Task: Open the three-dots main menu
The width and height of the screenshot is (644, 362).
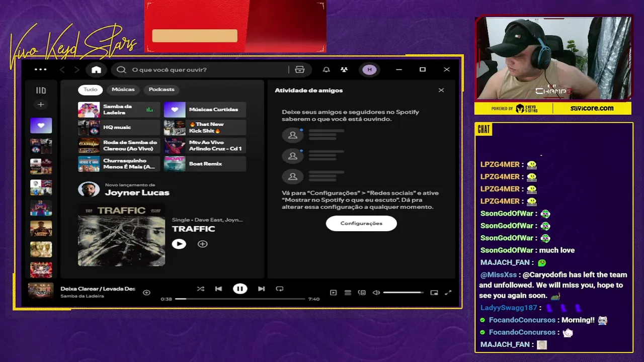Action: pyautogui.click(x=41, y=69)
